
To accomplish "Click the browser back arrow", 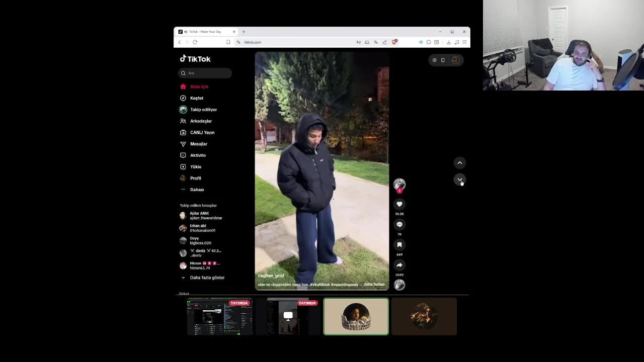I will pos(180,42).
